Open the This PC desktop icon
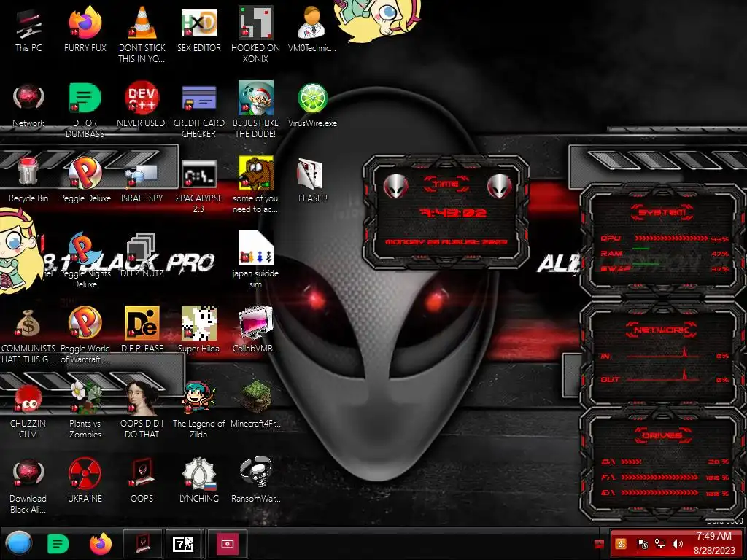747x560 pixels. (x=28, y=30)
